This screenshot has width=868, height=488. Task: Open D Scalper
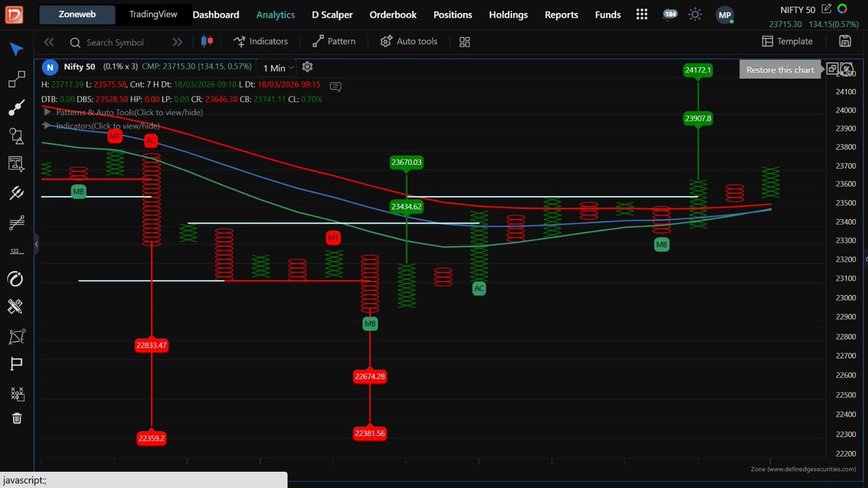(332, 14)
